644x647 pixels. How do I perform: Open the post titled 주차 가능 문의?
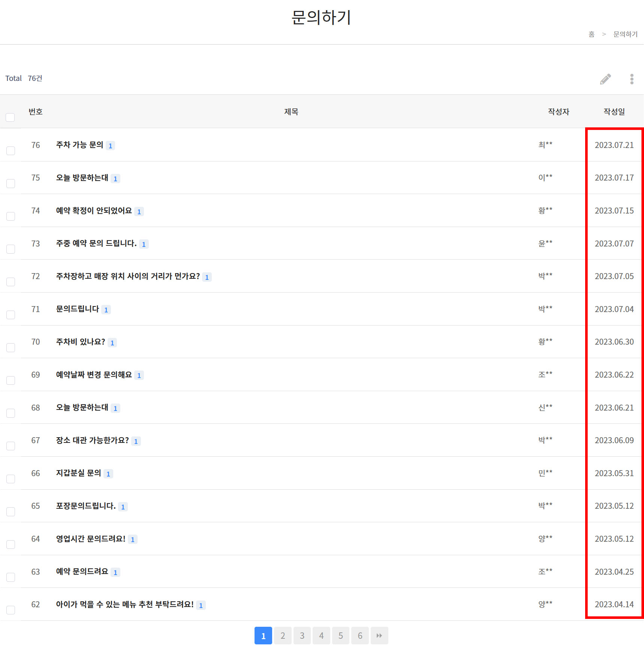(x=79, y=145)
